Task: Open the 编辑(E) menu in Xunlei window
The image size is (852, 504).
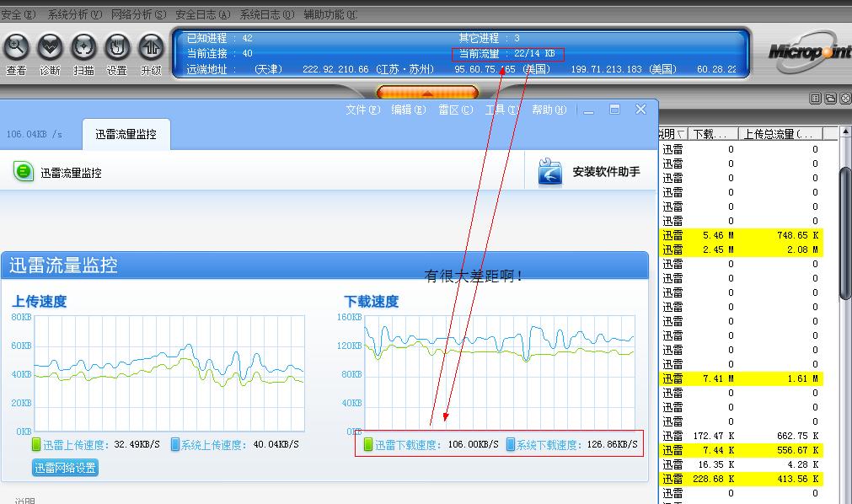Action: click(x=409, y=110)
